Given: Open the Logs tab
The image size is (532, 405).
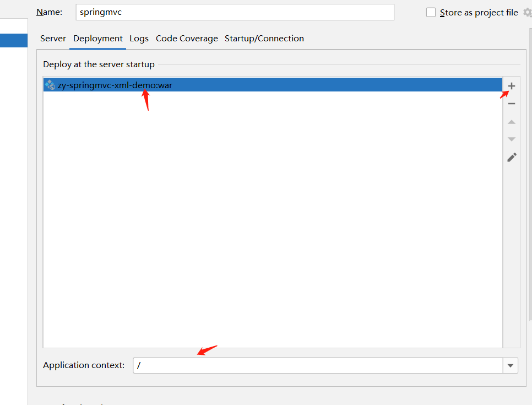Looking at the screenshot, I should tap(139, 39).
